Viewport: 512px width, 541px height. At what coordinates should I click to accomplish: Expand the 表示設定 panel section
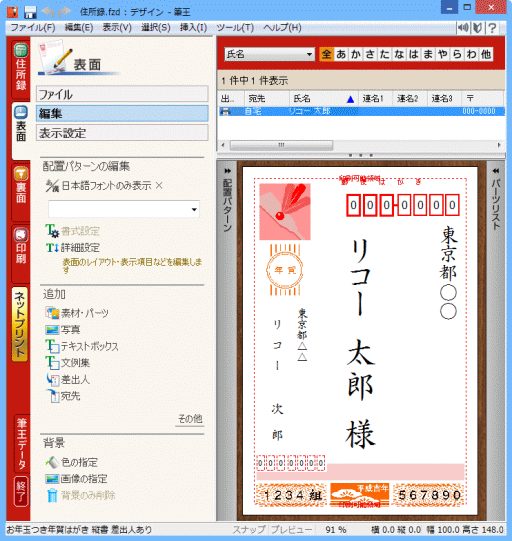click(122, 133)
